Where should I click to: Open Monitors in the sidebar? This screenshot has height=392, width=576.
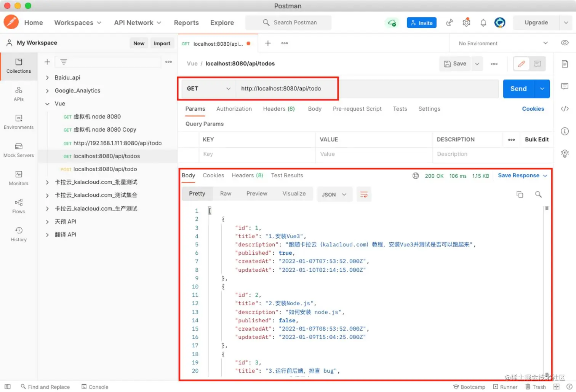19,178
